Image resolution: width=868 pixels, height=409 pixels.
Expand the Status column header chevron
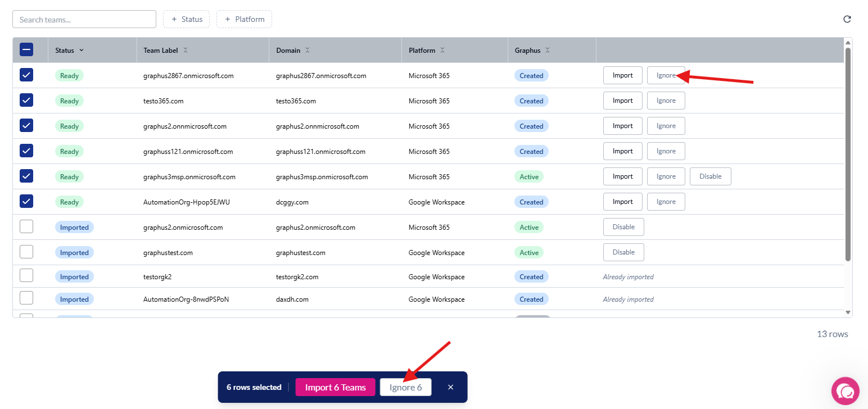pos(82,50)
